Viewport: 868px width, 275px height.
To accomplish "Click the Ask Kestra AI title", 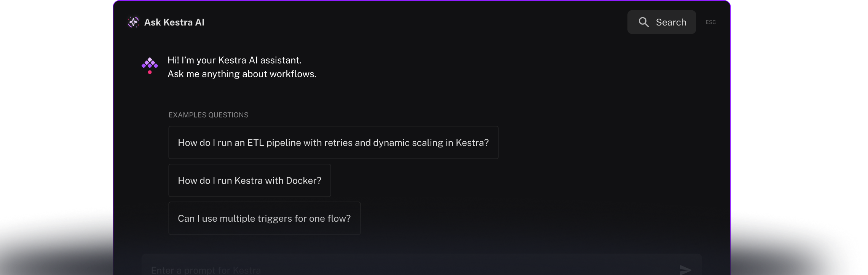I will pos(174,22).
